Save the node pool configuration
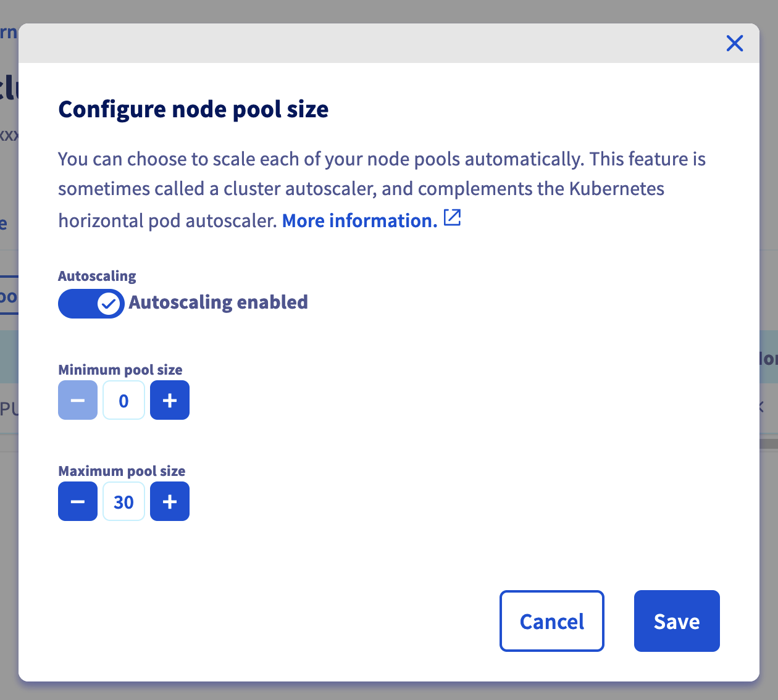This screenshot has height=700, width=778. click(x=676, y=621)
